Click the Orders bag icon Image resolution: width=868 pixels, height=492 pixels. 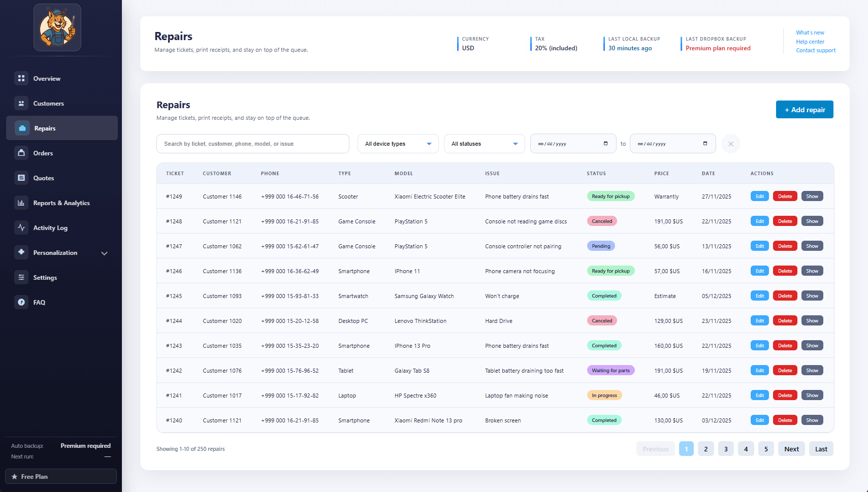(x=21, y=153)
